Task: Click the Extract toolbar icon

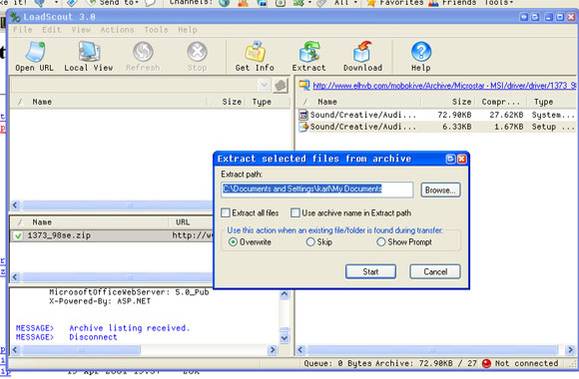Action: [309, 56]
